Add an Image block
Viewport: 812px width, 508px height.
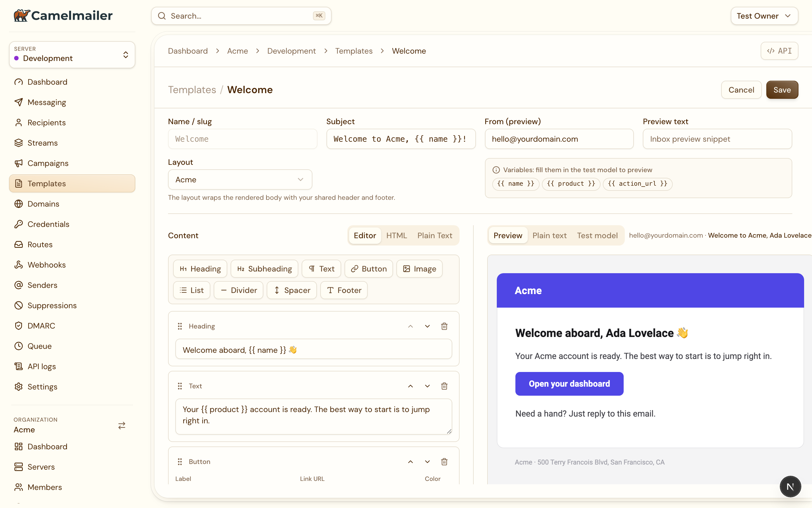point(420,269)
